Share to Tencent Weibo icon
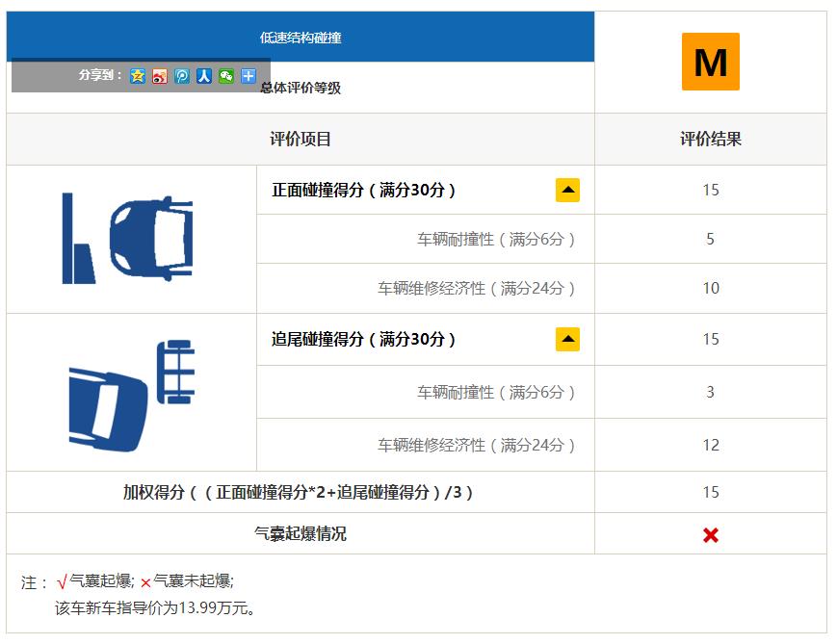Viewport: 837px width, 644px height. pyautogui.click(x=182, y=76)
